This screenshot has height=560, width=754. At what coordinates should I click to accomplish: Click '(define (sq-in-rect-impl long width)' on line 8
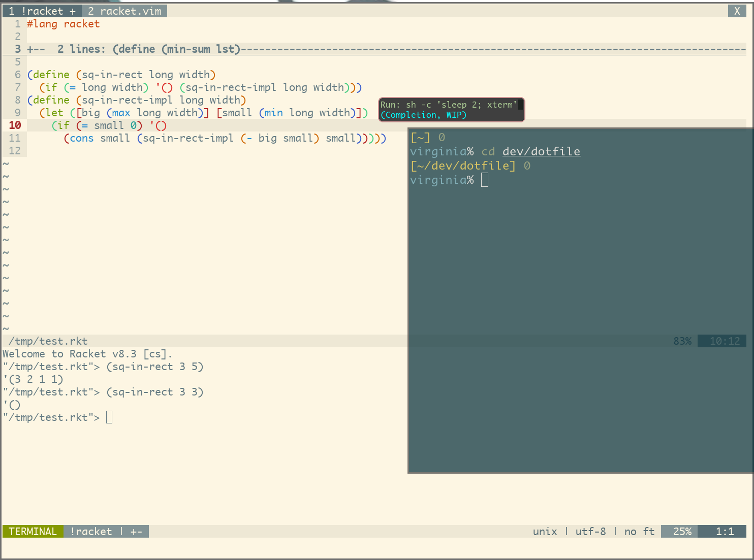pyautogui.click(x=137, y=100)
